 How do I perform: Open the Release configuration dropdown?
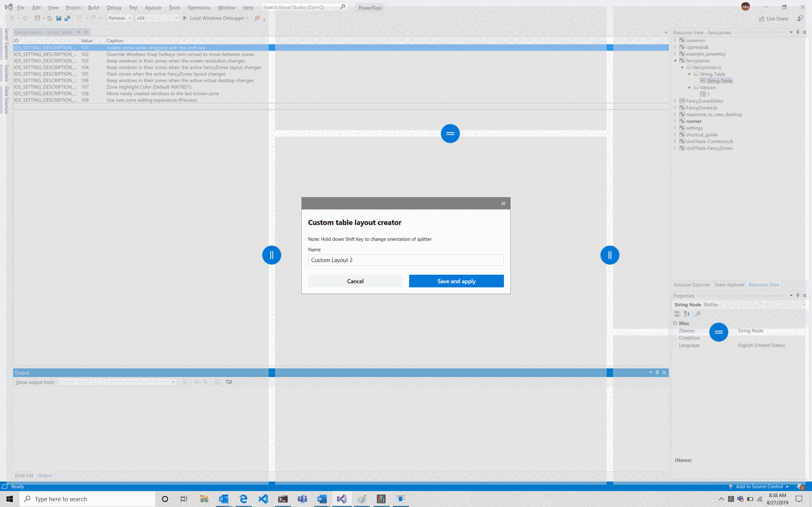130,18
